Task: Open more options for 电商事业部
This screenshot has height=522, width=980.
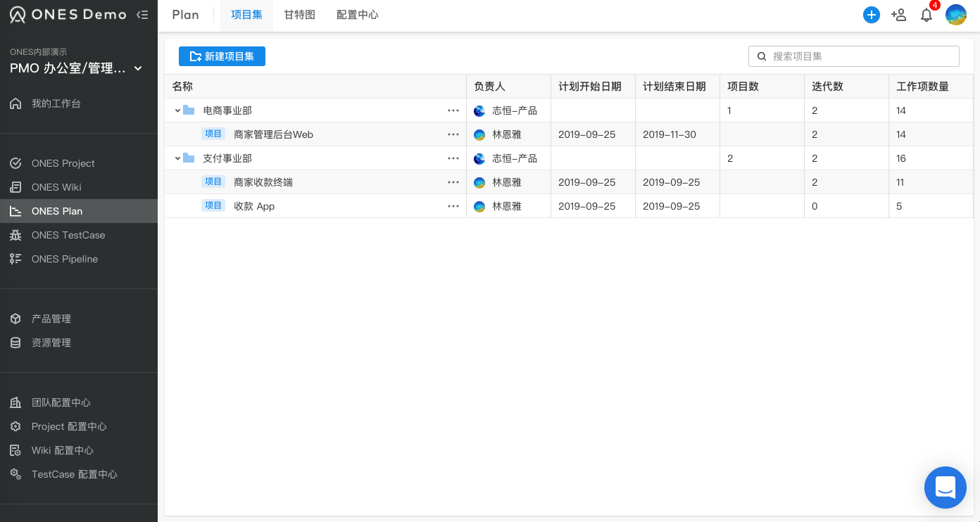Action: 453,110
